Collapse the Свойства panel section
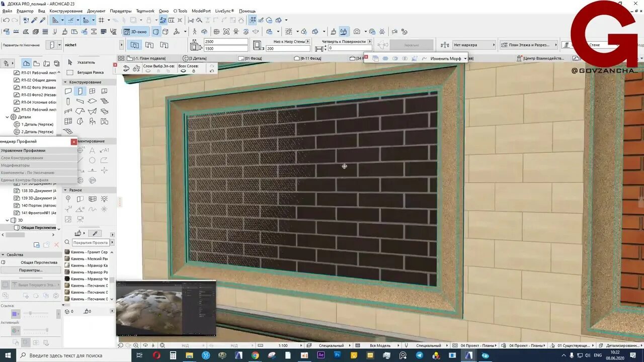This screenshot has height=362, width=644. [3, 254]
